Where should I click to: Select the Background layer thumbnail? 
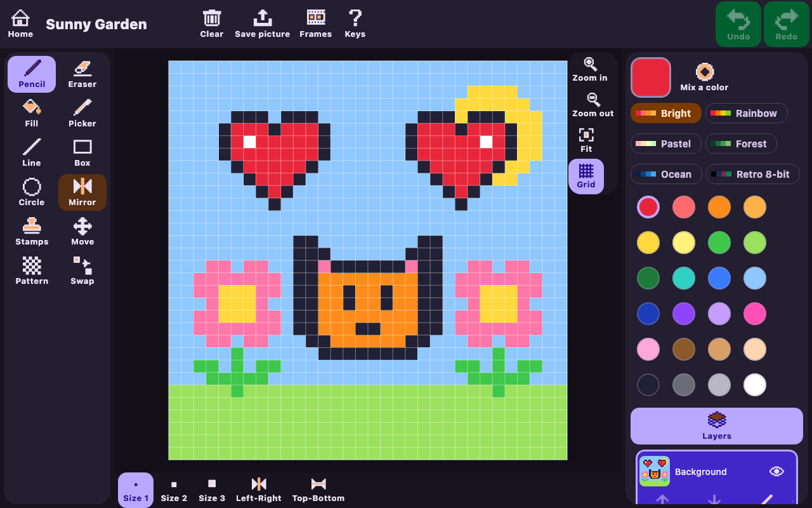(655, 471)
